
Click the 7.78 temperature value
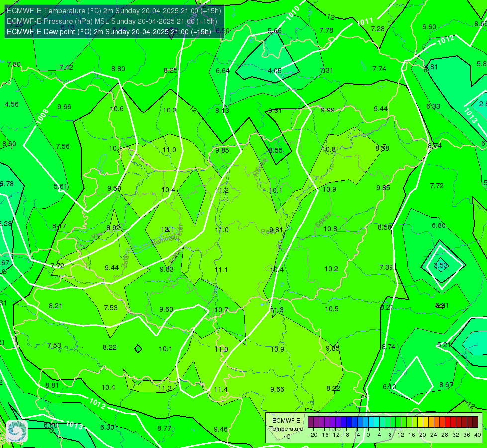click(326, 30)
